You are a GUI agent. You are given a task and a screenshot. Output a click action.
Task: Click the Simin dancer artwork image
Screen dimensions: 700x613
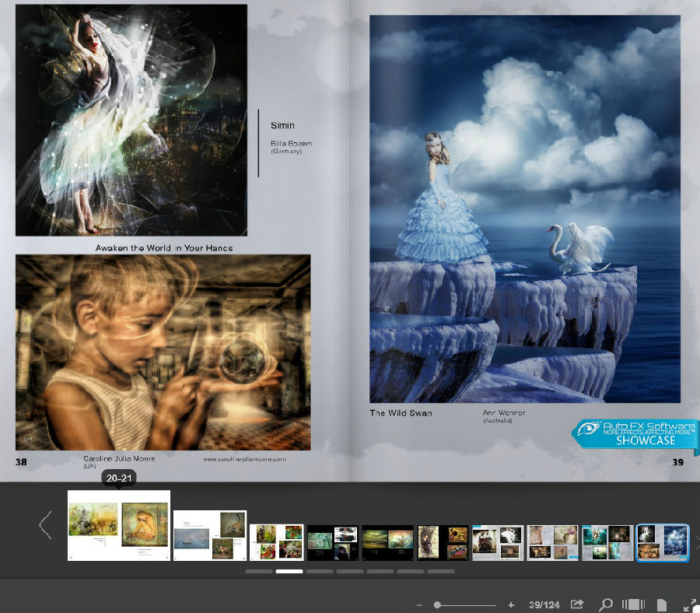tap(131, 120)
